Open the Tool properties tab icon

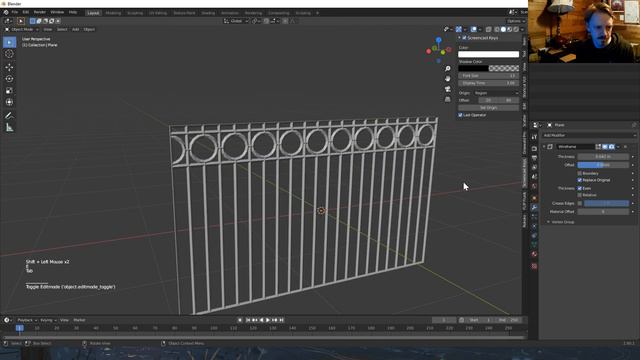pyautogui.click(x=534, y=137)
